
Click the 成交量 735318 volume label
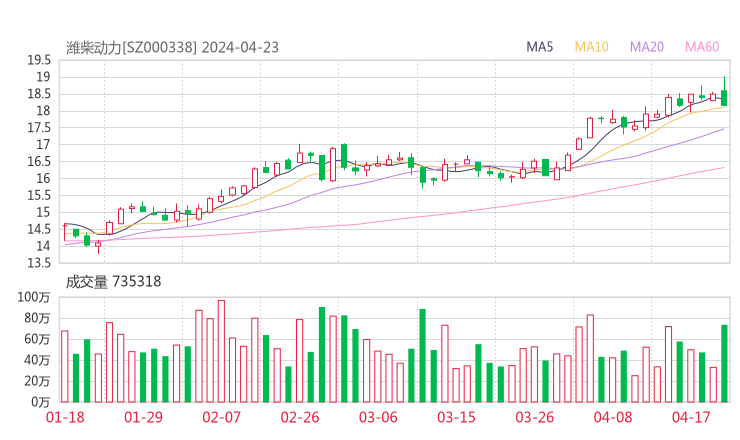pyautogui.click(x=113, y=282)
